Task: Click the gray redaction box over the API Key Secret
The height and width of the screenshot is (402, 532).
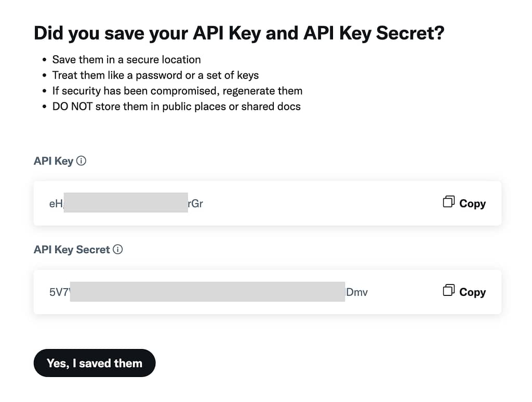Action: point(207,291)
